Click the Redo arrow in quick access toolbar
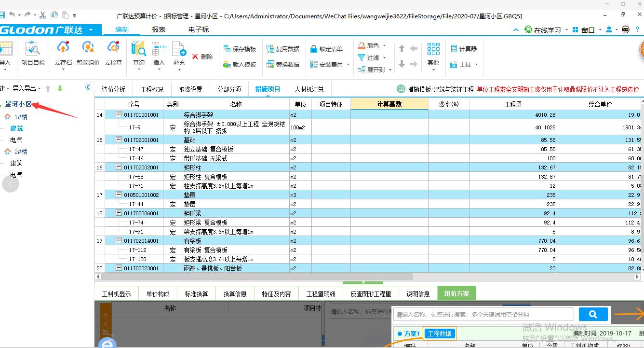This screenshot has height=348, width=644. click(27, 15)
